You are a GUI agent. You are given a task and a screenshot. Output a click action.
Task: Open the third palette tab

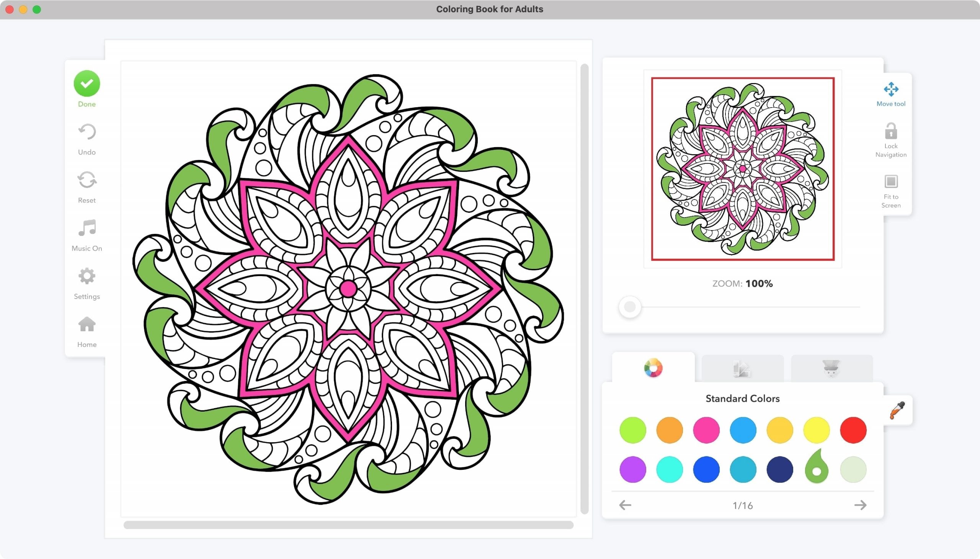tap(831, 369)
